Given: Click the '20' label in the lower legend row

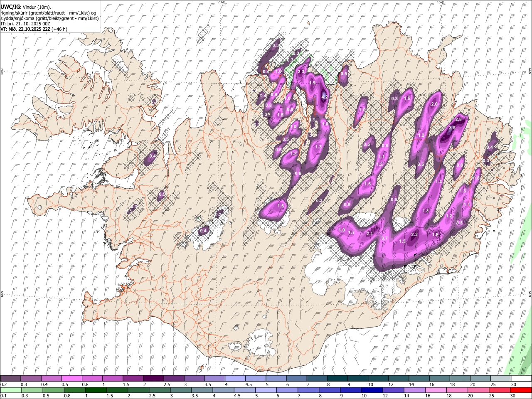Looking at the screenshot, I should [x=470, y=396].
